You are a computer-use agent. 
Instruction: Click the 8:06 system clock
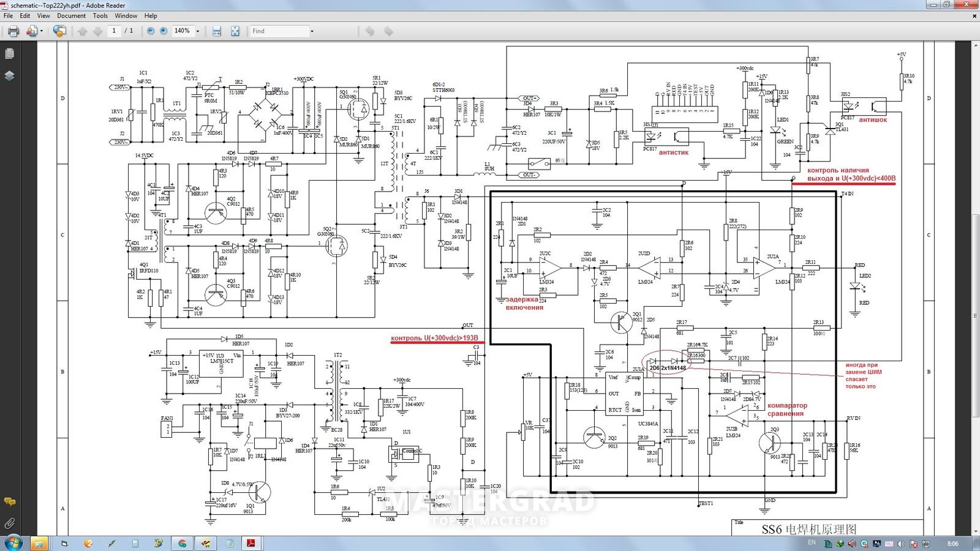click(x=952, y=544)
